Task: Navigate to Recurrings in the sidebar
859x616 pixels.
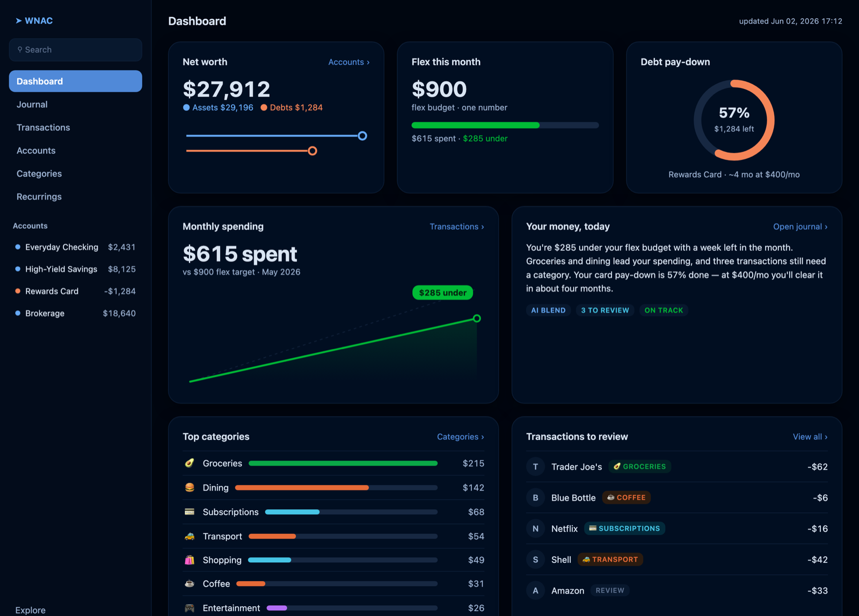Action: tap(76, 197)
